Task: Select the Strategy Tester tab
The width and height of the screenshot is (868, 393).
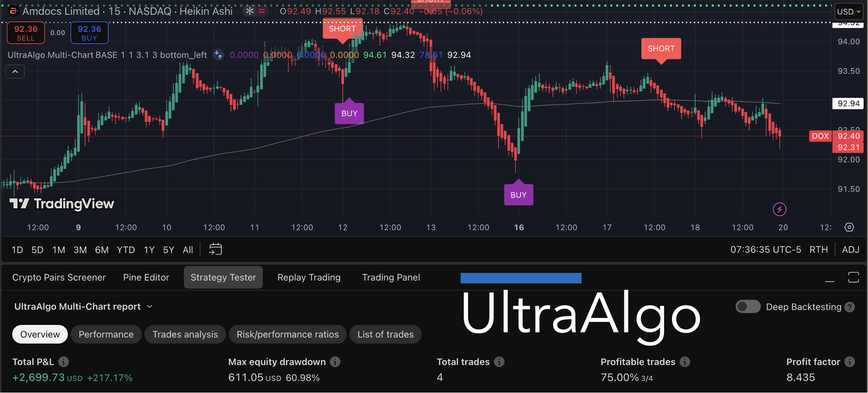Action: point(223,277)
